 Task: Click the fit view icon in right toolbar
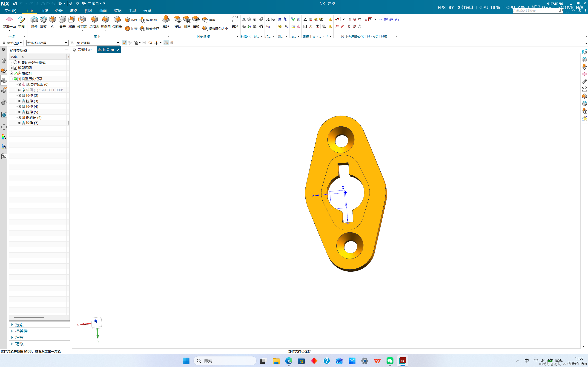point(584,89)
